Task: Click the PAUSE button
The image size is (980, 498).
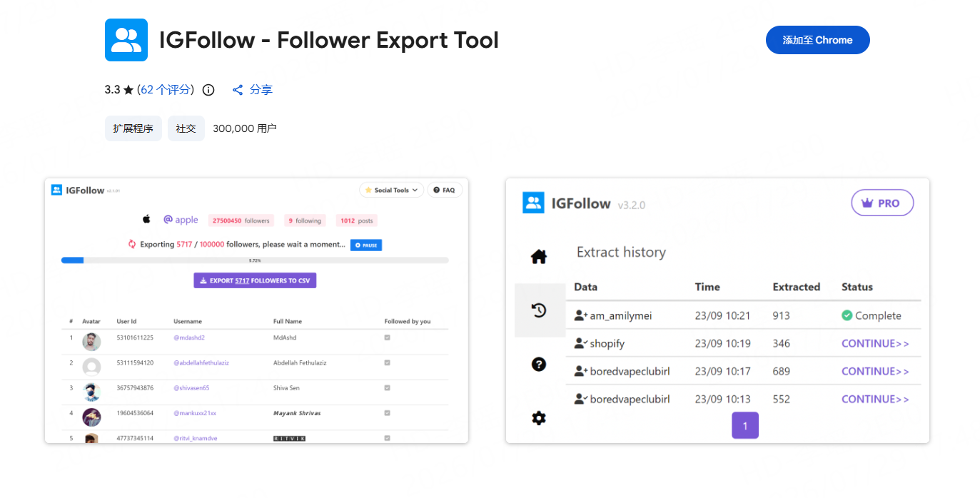Action: point(366,245)
